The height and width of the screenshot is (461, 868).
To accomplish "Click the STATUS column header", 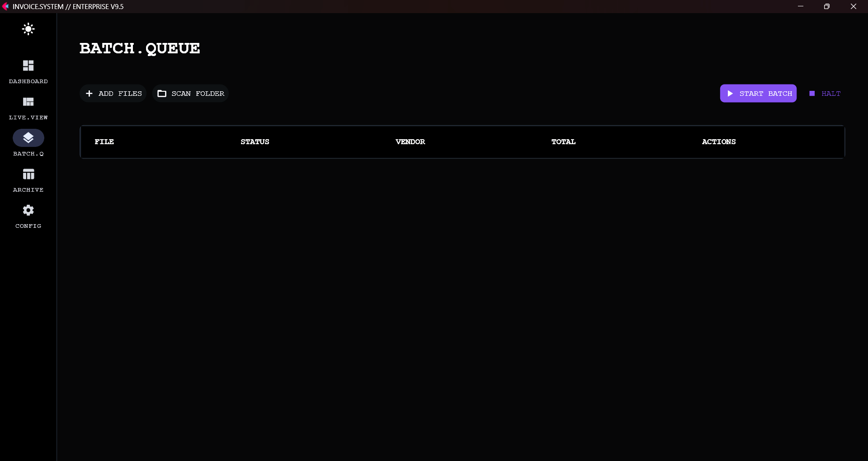I will pos(255,141).
